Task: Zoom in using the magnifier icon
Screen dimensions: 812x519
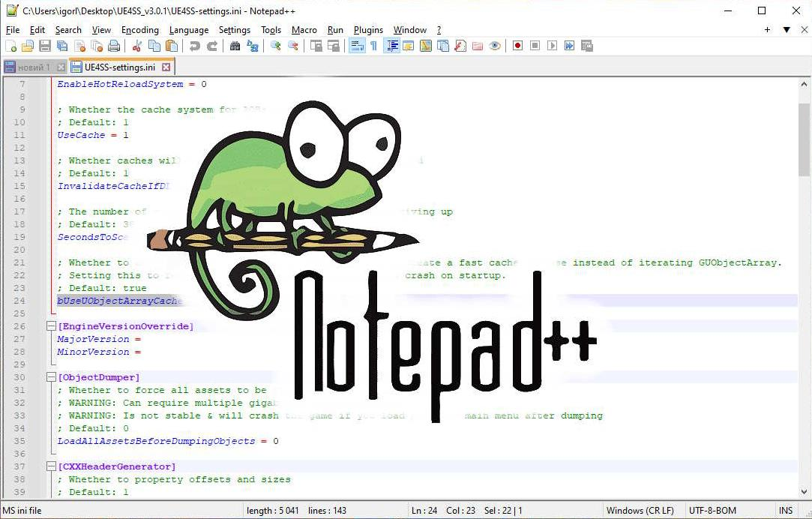Action: click(x=275, y=46)
